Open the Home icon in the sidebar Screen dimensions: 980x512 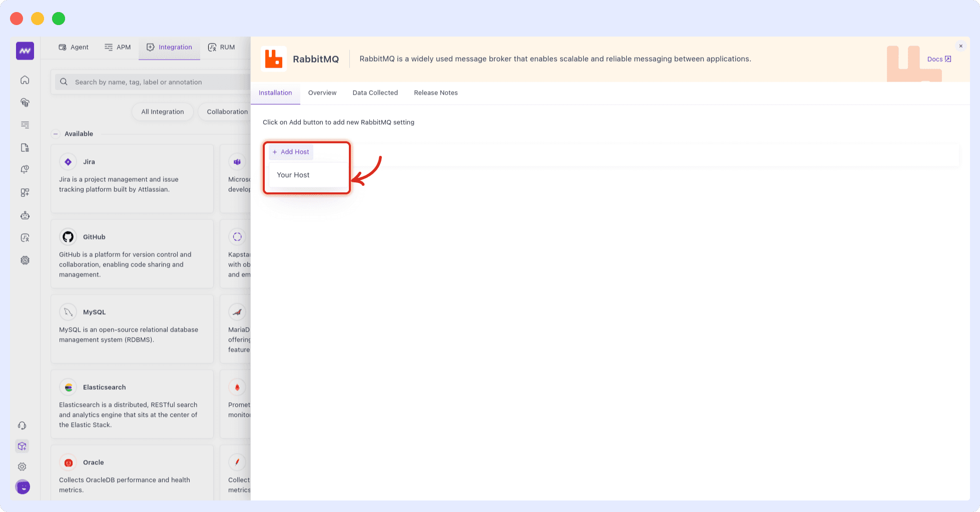point(25,80)
